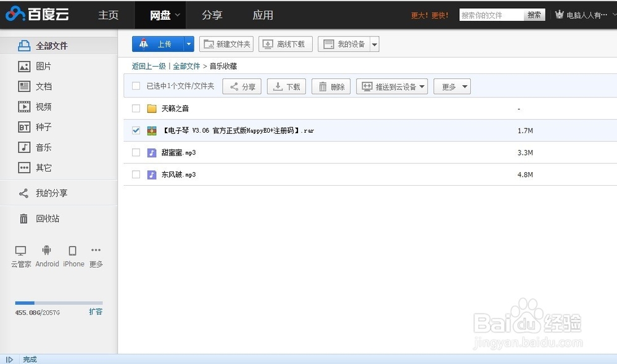
Task: Click the 删除 delete toolbar button
Action: (331, 86)
